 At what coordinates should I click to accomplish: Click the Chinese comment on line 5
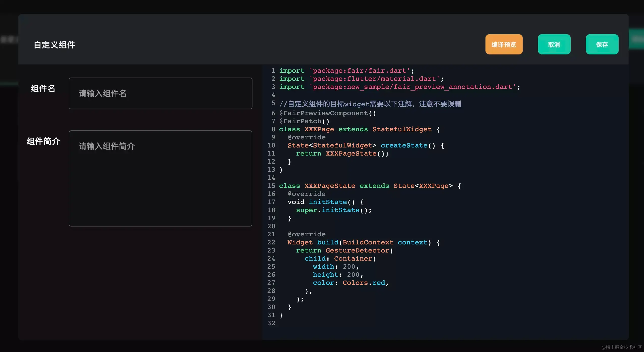(370, 104)
